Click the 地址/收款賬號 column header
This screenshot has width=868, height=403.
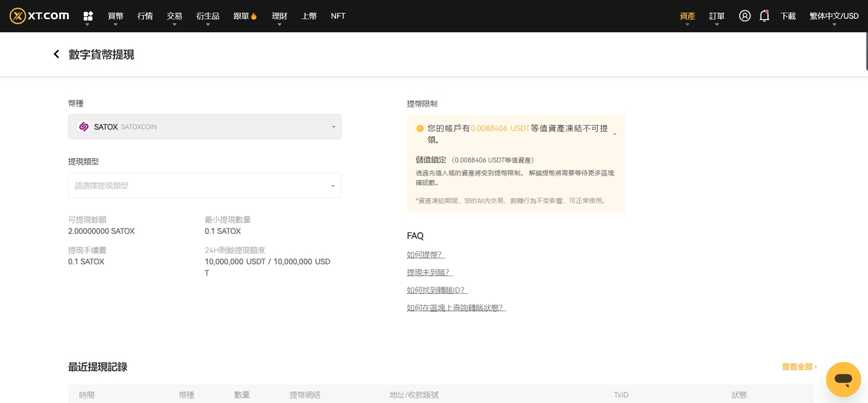coord(414,395)
